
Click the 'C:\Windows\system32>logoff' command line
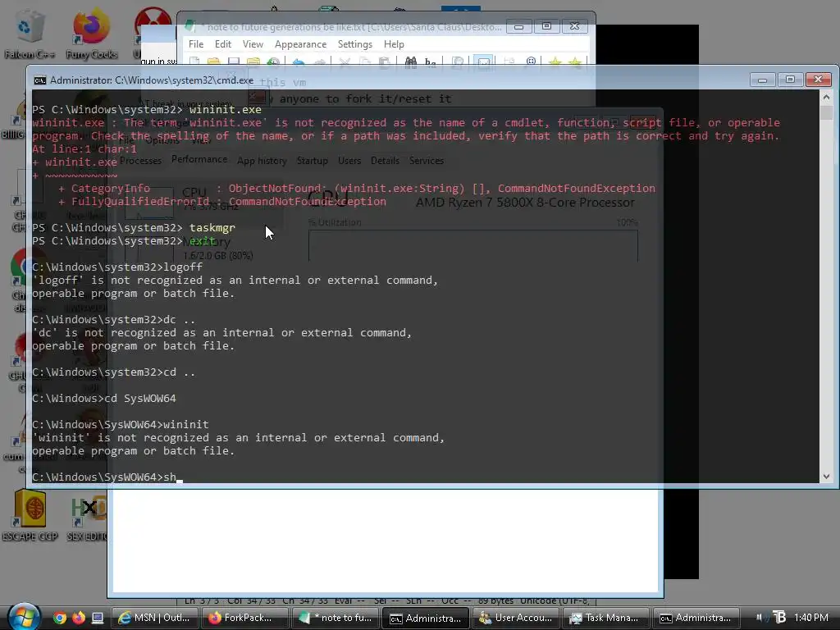pyautogui.click(x=117, y=267)
